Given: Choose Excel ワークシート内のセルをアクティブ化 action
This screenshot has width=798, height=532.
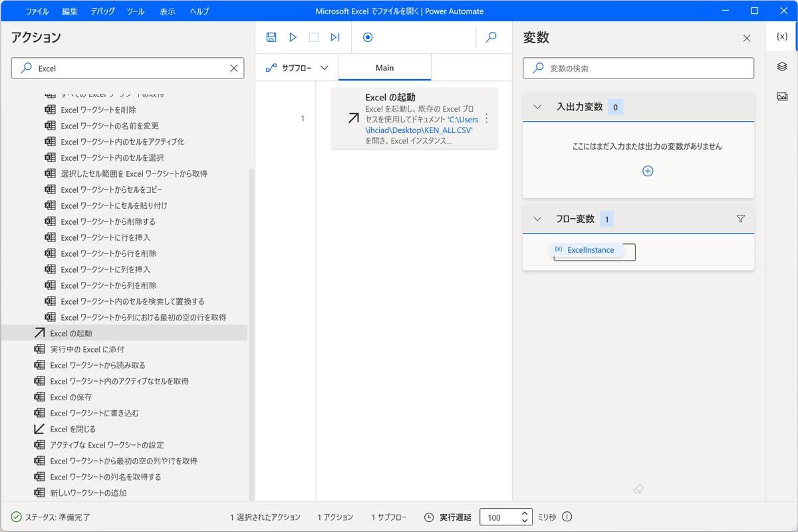Looking at the screenshot, I should 122,142.
